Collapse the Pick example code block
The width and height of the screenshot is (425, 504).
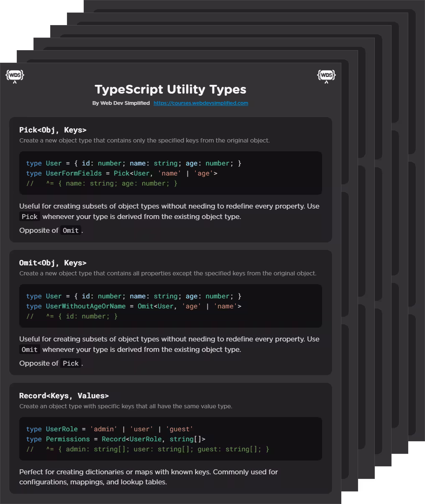[170, 173]
